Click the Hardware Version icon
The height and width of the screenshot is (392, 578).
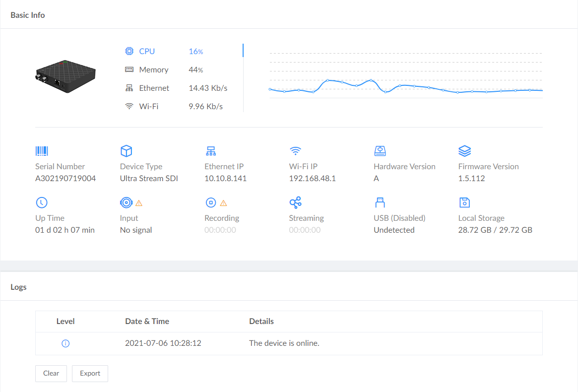click(x=380, y=151)
